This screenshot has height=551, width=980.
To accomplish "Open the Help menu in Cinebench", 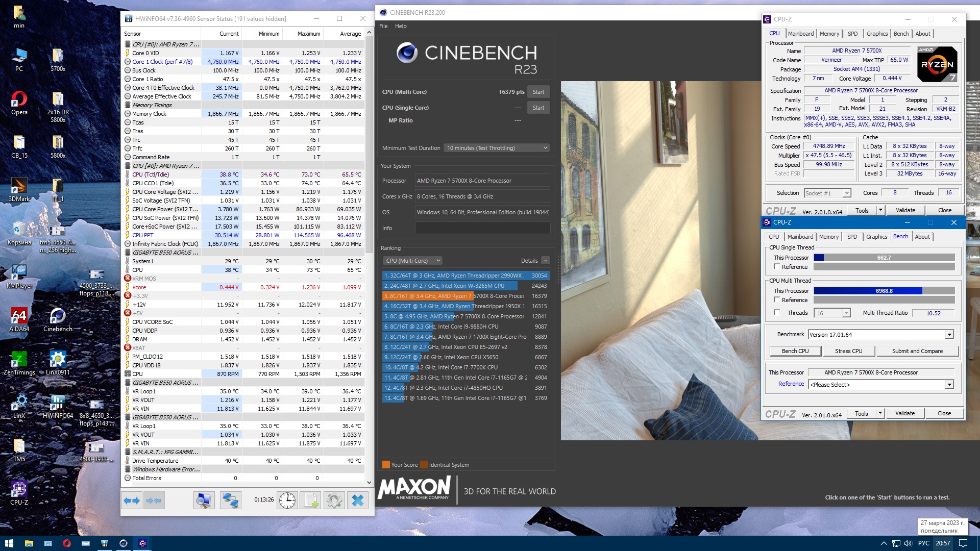I will (x=401, y=26).
